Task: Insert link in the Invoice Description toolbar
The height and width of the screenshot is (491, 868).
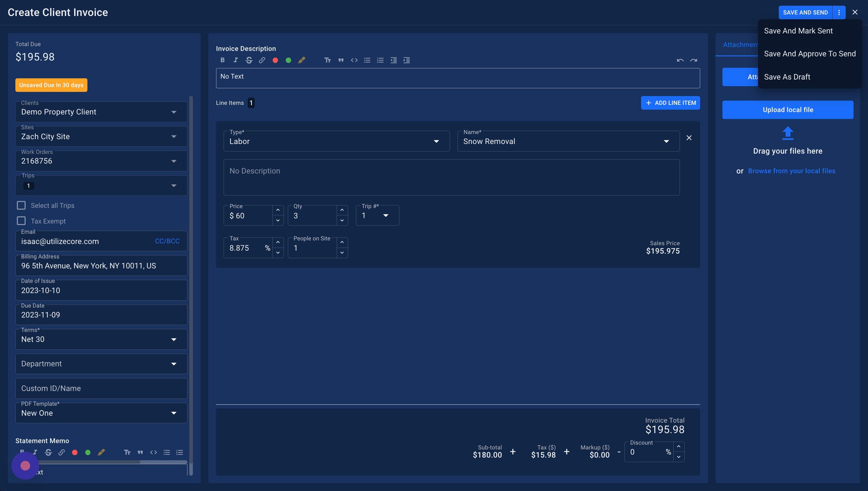Action: (x=262, y=60)
